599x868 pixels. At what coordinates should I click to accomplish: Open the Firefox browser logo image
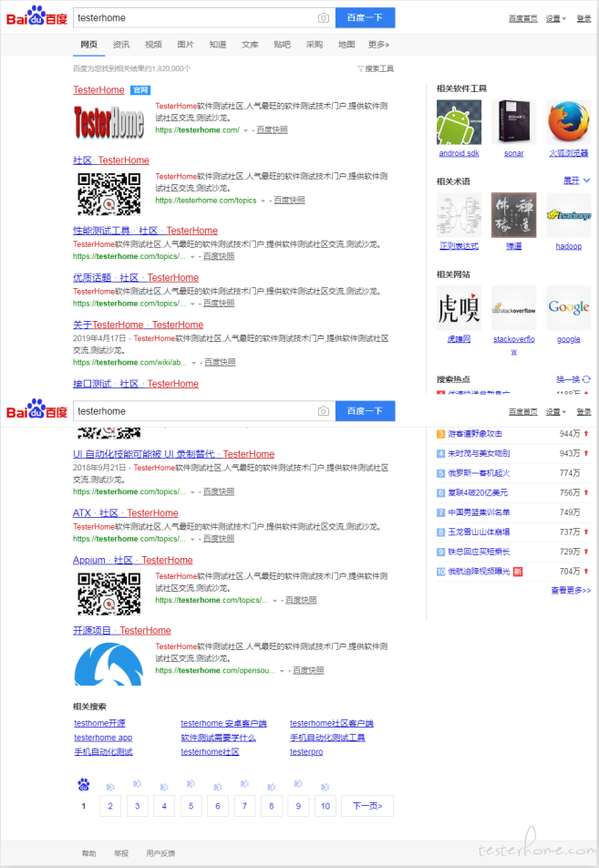tap(568, 122)
